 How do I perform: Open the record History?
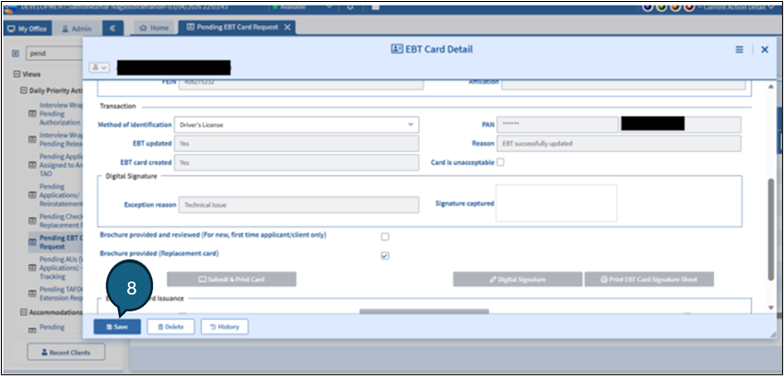[224, 326]
